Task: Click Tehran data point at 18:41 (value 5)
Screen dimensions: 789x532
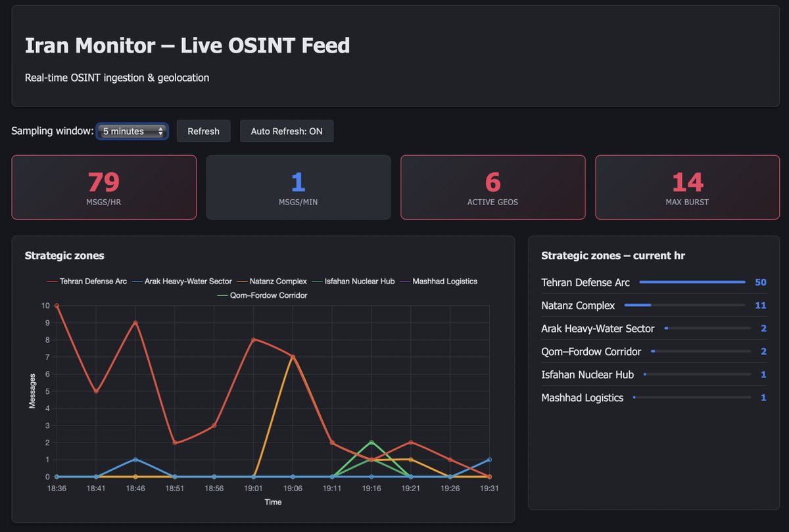Action: coord(97,391)
